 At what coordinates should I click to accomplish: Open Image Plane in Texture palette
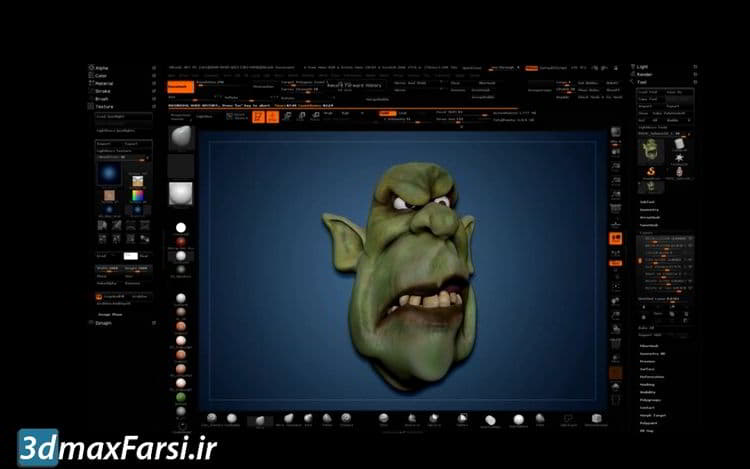[x=110, y=315]
